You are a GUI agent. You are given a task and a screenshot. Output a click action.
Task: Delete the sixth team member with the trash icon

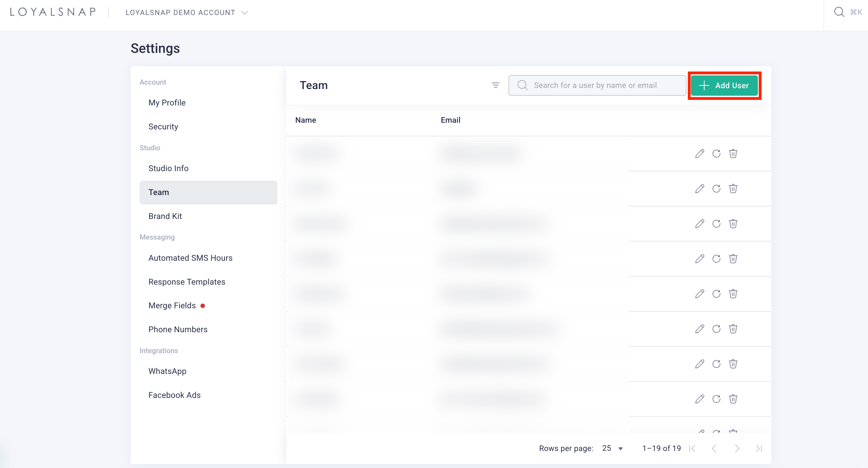coord(733,329)
